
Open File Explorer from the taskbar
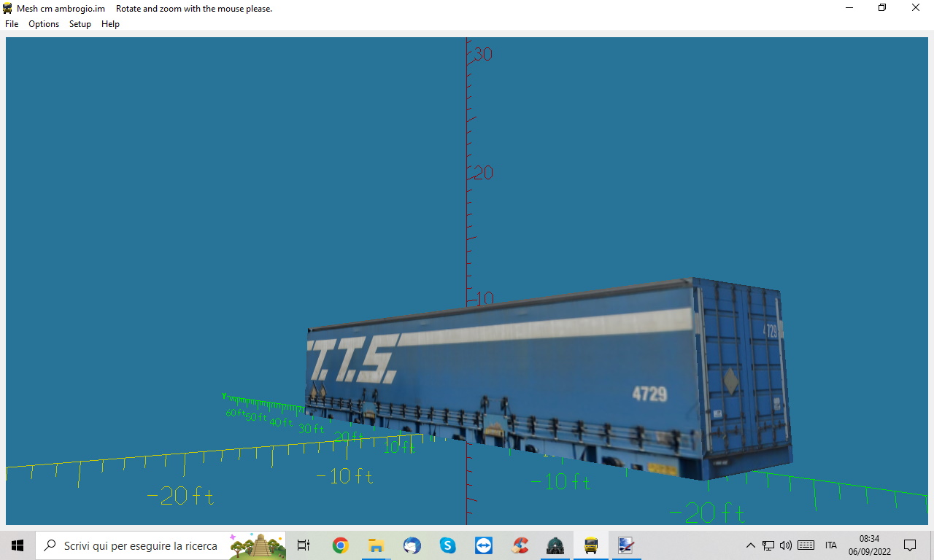tap(376, 545)
